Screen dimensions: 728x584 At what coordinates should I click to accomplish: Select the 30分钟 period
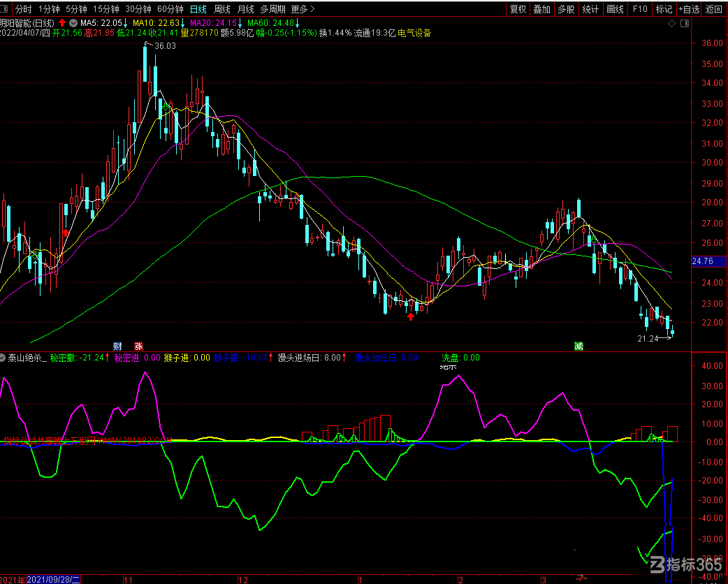[x=138, y=9]
